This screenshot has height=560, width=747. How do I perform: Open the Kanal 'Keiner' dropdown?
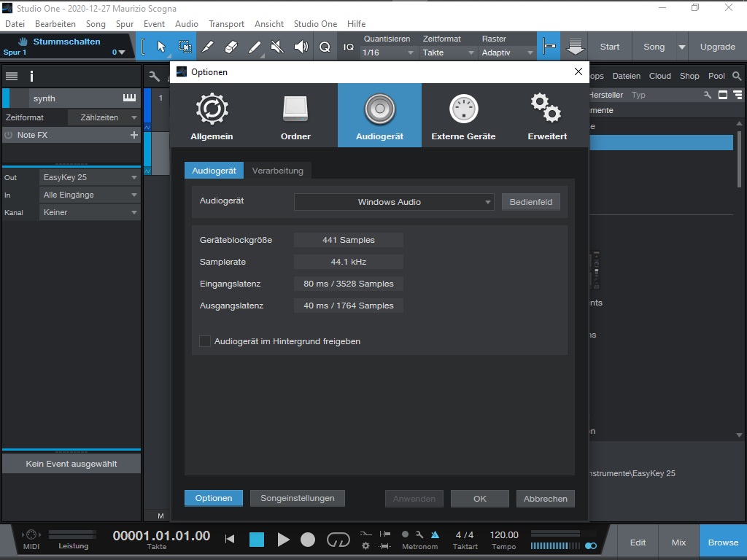pyautogui.click(x=90, y=212)
